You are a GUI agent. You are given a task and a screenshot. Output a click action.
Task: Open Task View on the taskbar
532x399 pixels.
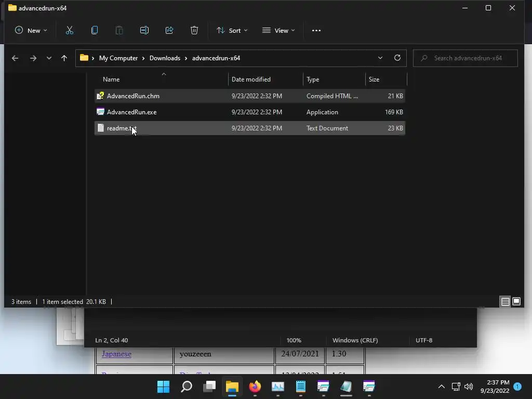pyautogui.click(x=209, y=387)
